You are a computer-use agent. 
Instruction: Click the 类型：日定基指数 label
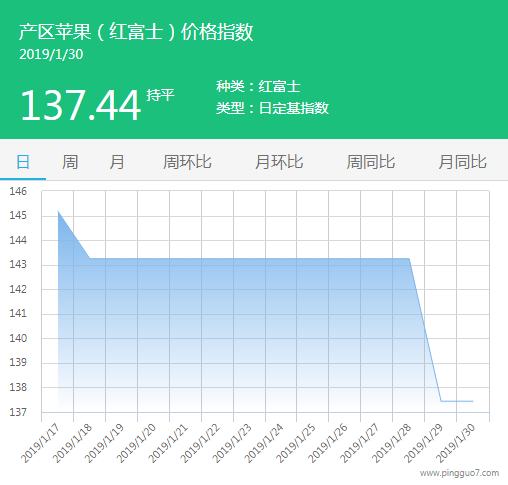click(272, 108)
